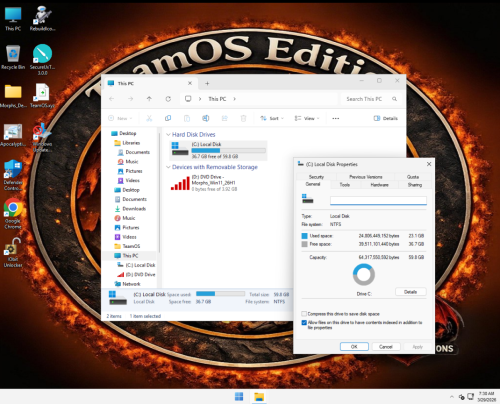Close the This PC tab
The height and width of the screenshot is (404, 500).
(190, 83)
